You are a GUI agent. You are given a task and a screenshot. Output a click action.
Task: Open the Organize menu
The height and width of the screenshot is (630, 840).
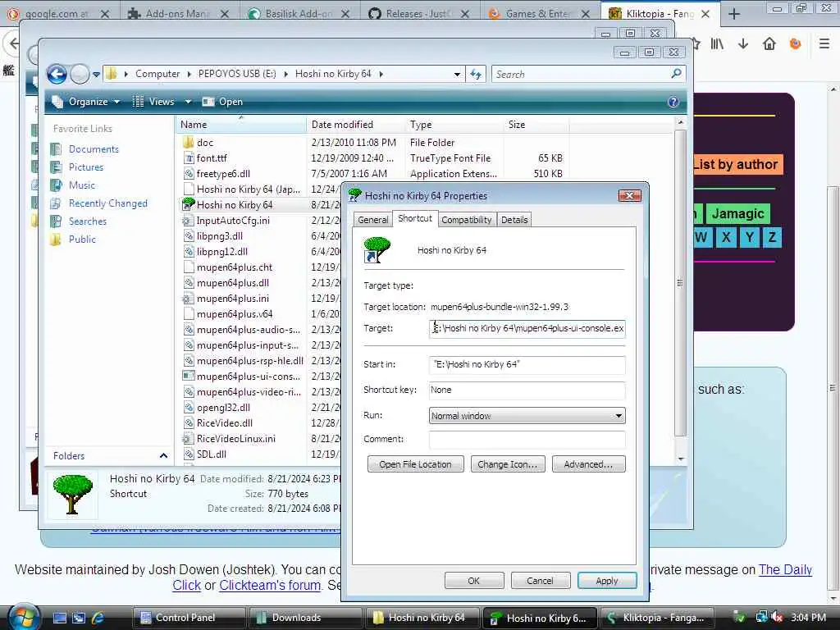click(85, 102)
